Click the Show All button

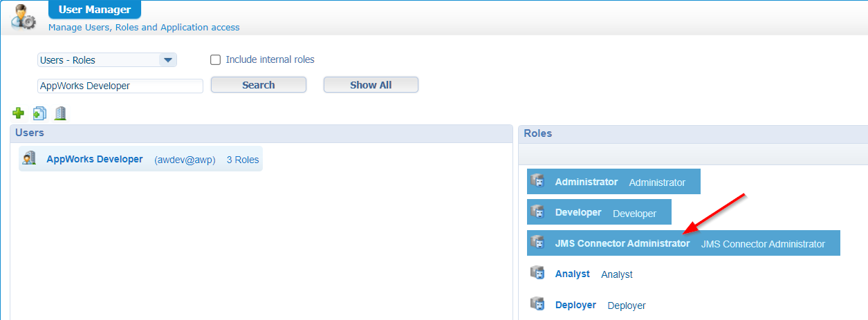tap(371, 85)
